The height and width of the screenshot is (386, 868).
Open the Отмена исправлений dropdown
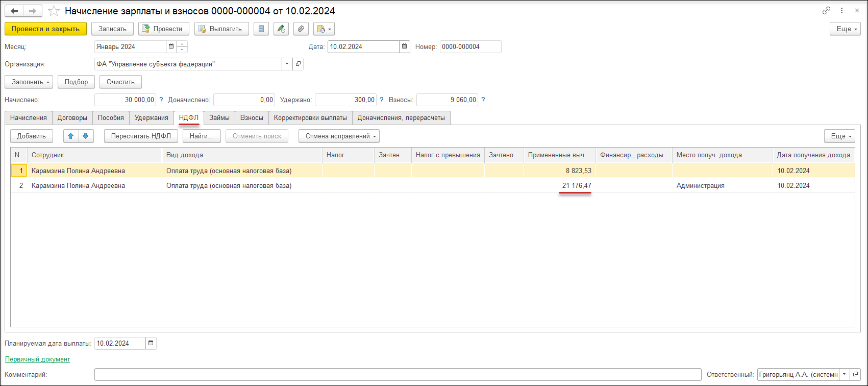click(x=339, y=136)
